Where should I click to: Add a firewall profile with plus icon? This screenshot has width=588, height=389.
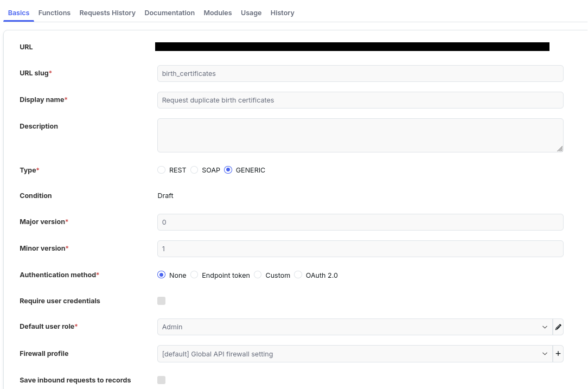(558, 353)
